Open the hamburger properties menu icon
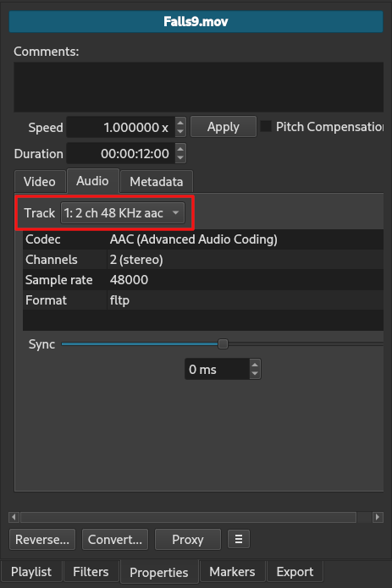 pyautogui.click(x=239, y=539)
